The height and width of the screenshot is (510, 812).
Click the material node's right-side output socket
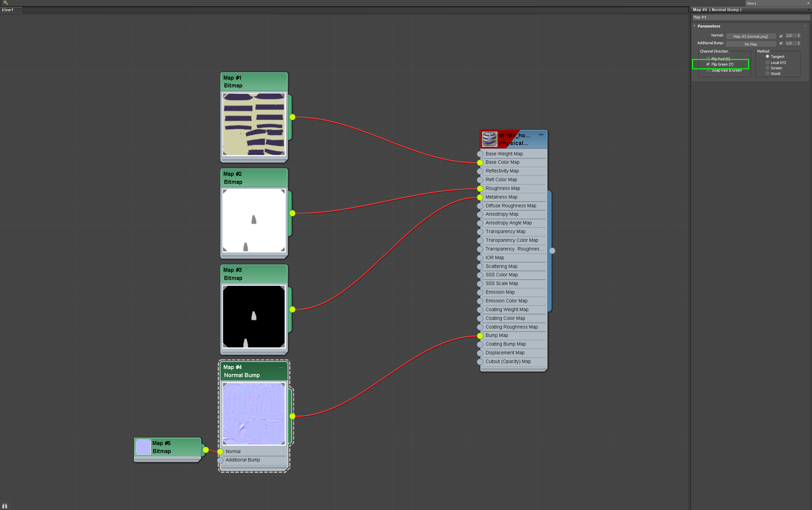point(552,250)
